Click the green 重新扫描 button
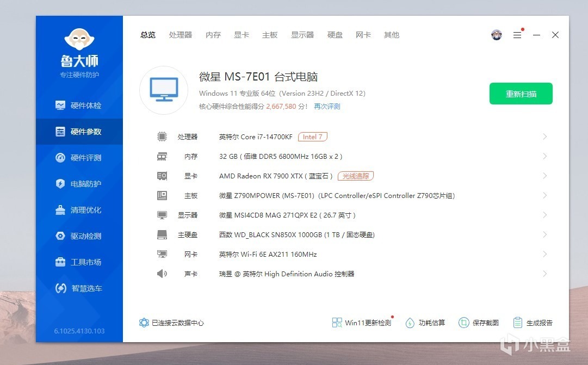588x365 pixels. (x=521, y=94)
